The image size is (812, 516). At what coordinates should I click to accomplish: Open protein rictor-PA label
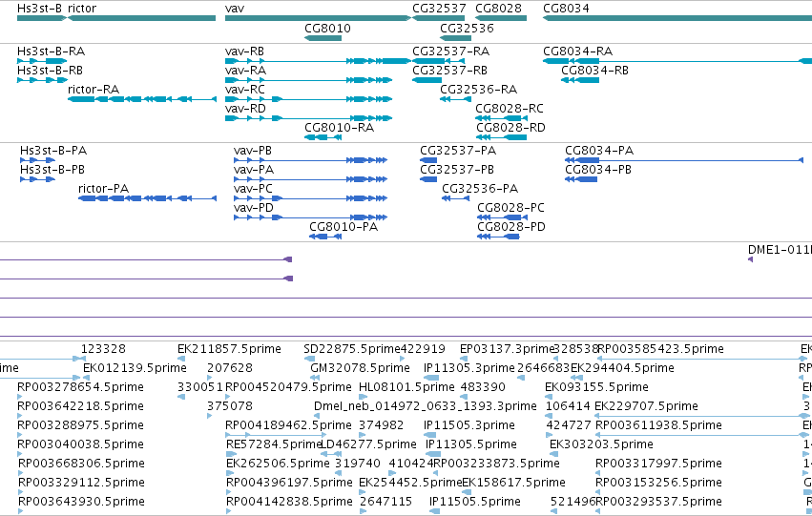point(103,189)
